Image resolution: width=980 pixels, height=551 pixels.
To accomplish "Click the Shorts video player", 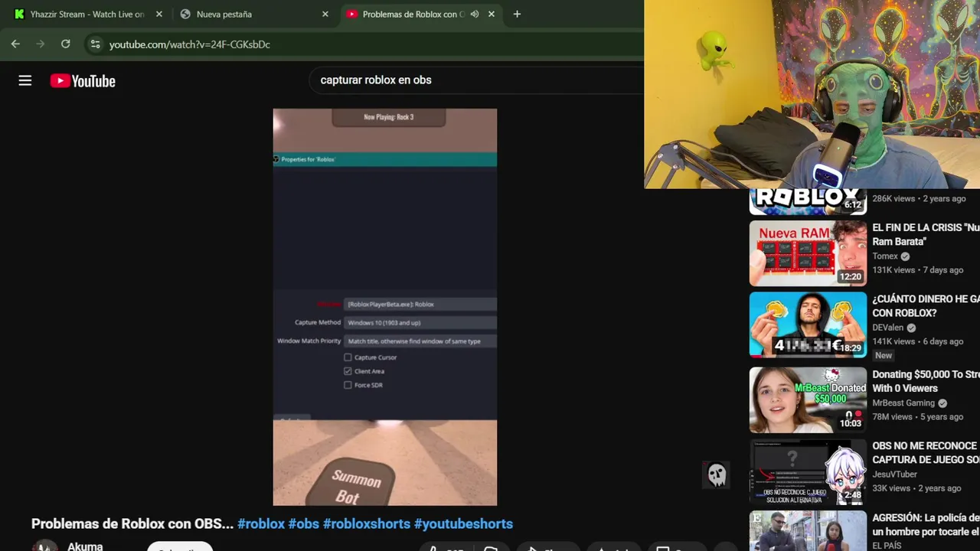I will pos(385,307).
